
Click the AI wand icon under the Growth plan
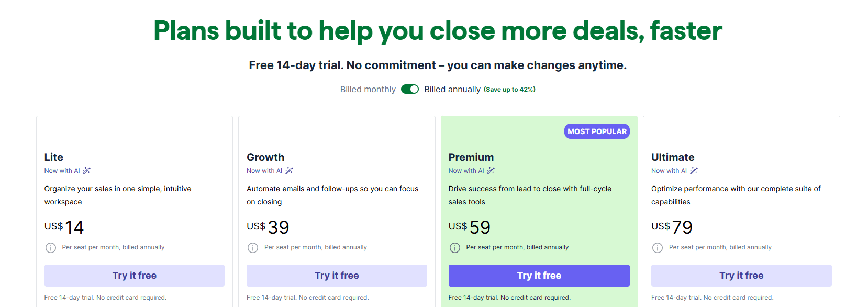point(290,170)
